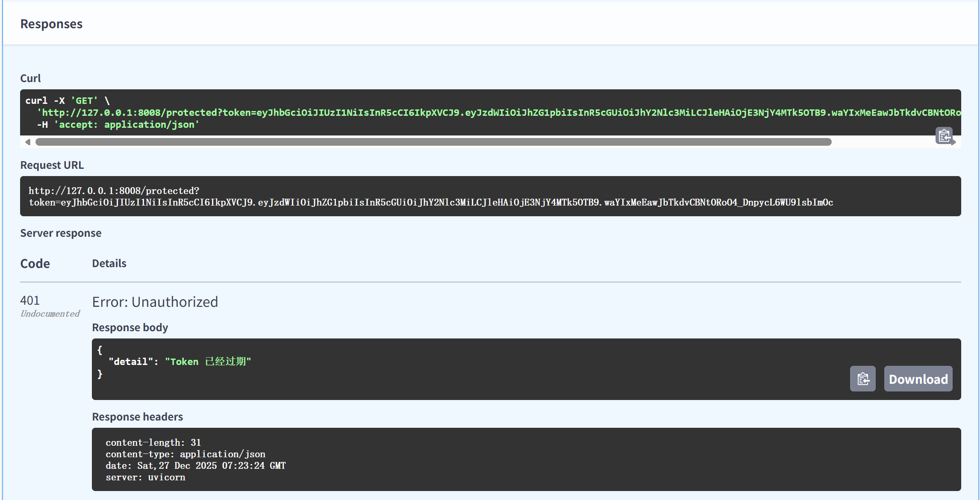Click the content-type response header line

[x=185, y=454]
